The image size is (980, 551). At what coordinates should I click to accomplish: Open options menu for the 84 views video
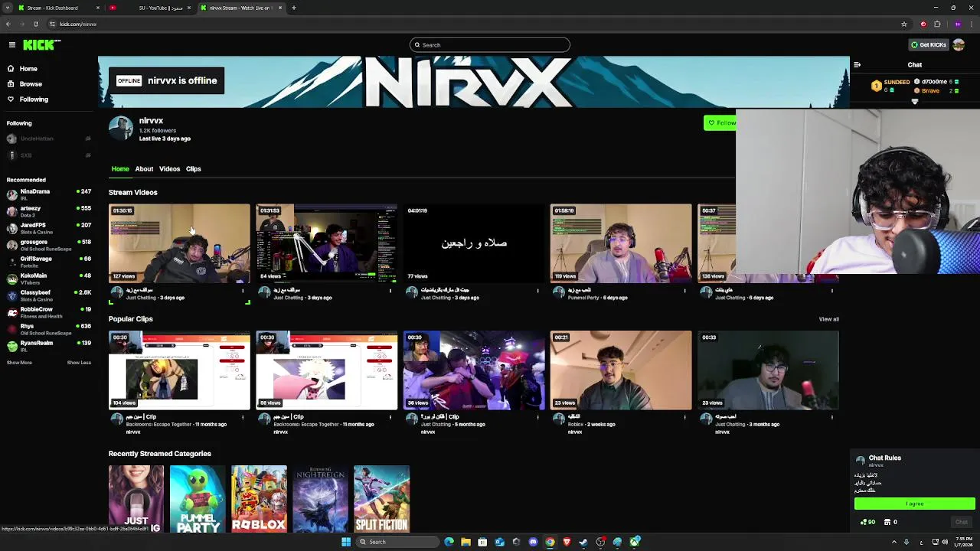tap(390, 291)
